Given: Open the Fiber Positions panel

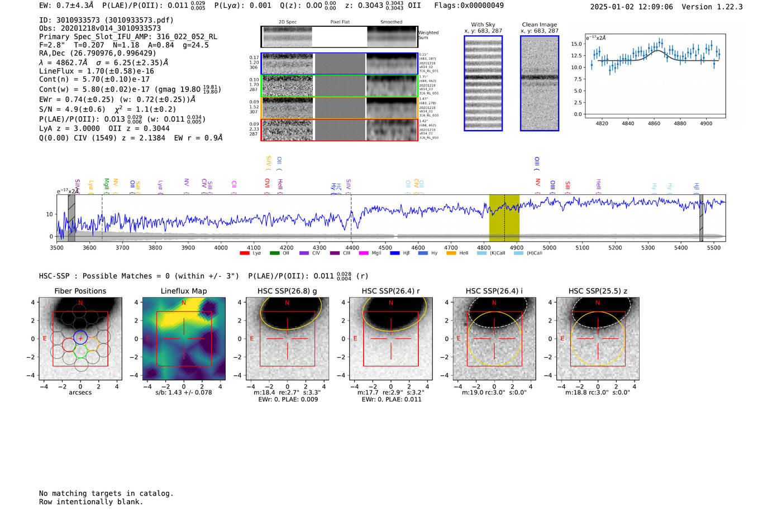Looking at the screenshot, I should coord(80,339).
